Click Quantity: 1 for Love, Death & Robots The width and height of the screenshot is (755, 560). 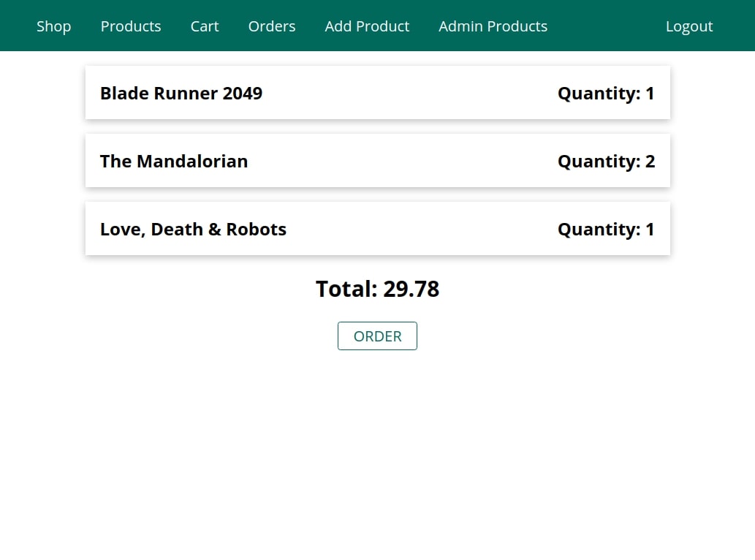click(x=606, y=230)
